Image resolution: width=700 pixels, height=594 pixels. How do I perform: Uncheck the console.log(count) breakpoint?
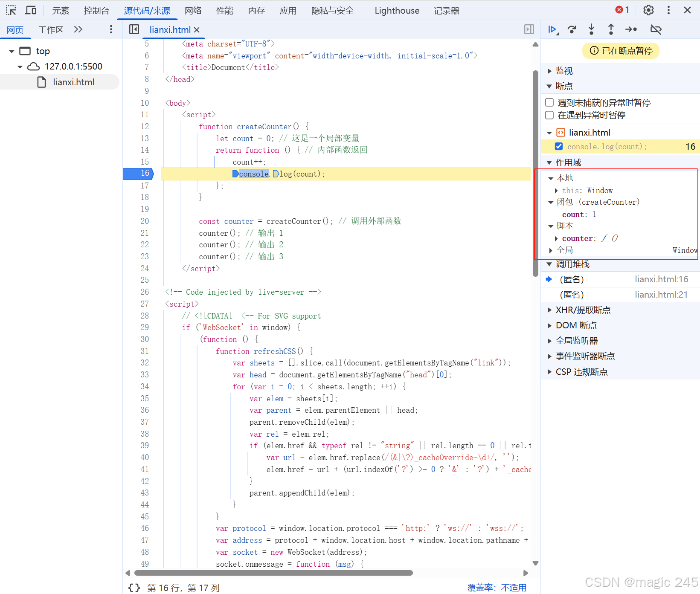(x=559, y=146)
